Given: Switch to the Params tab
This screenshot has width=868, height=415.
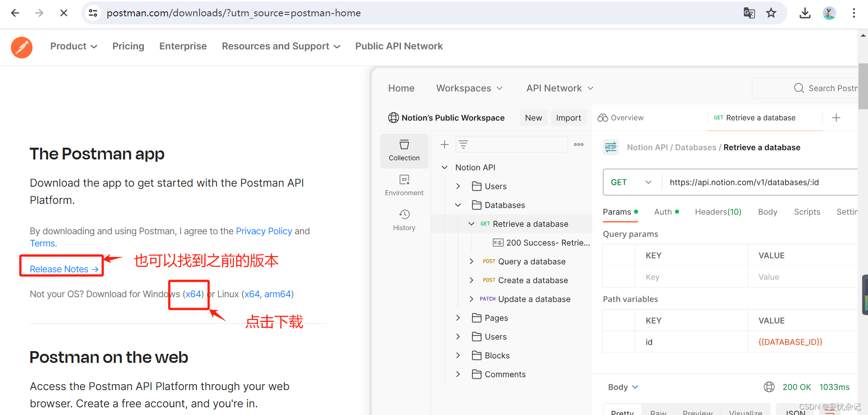Looking at the screenshot, I should tap(620, 212).
